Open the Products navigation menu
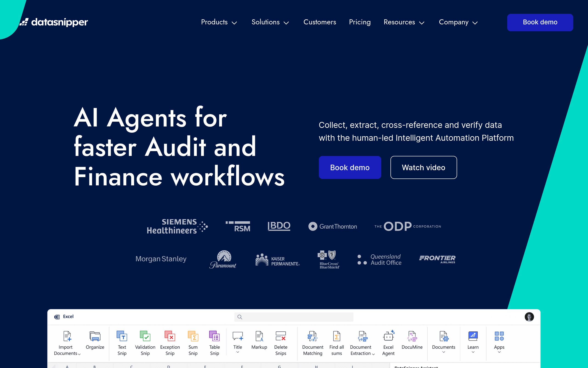The height and width of the screenshot is (368, 588). [219, 22]
